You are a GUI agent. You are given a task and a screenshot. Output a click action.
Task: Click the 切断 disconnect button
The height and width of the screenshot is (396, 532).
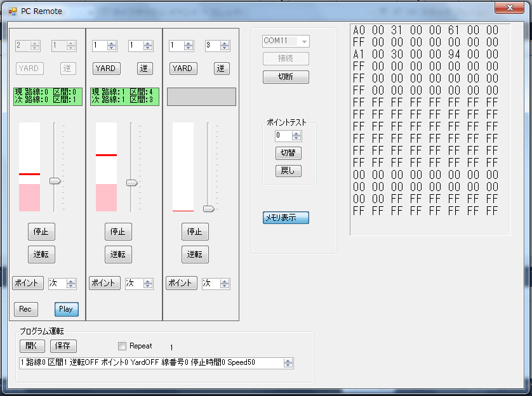point(286,77)
